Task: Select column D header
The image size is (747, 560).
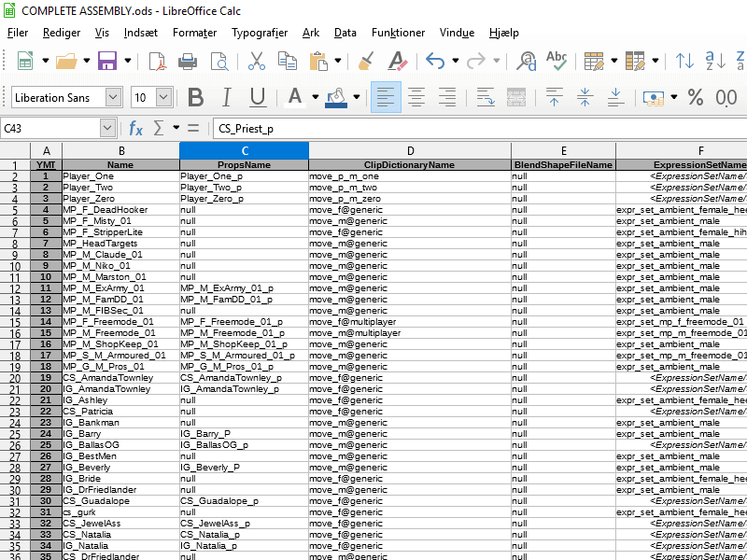Action: [x=410, y=151]
